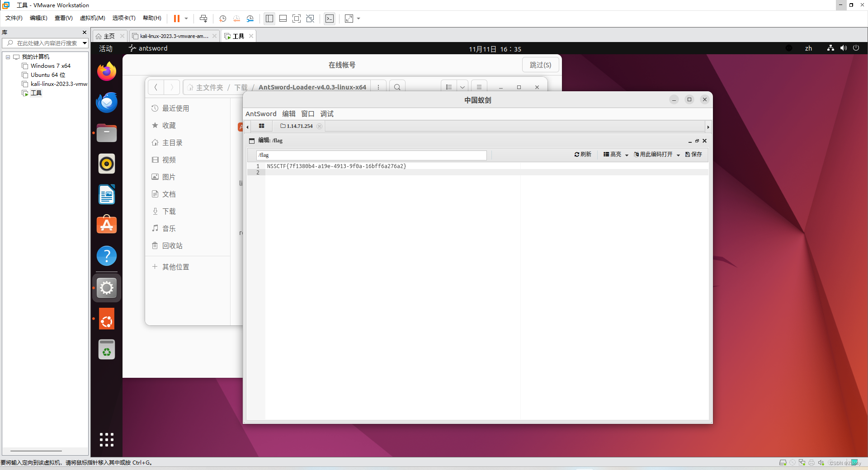Click the 跳过(S) skip button
Image resolution: width=868 pixels, height=470 pixels.
tap(540, 65)
